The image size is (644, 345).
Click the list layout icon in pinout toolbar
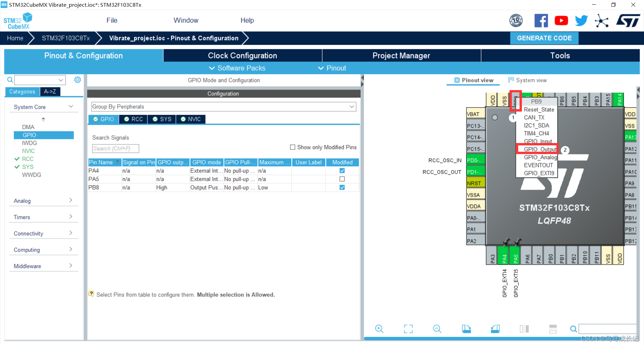(x=553, y=329)
